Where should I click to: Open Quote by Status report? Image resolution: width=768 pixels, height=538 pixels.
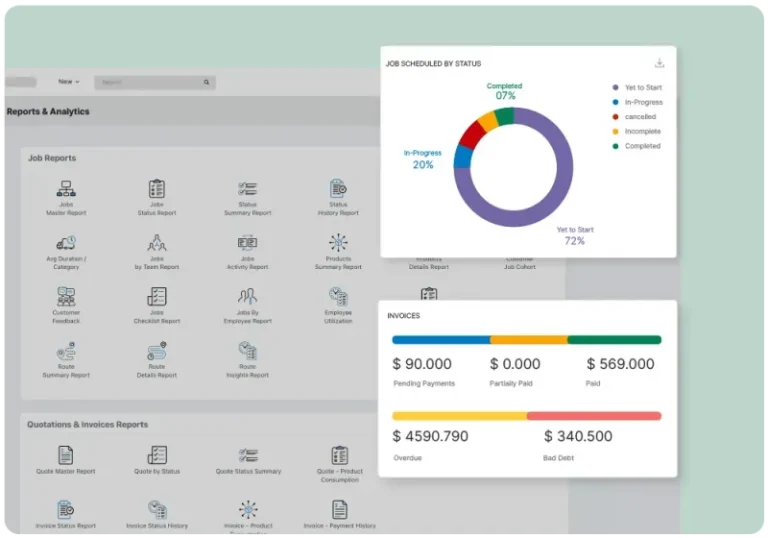tap(157, 456)
